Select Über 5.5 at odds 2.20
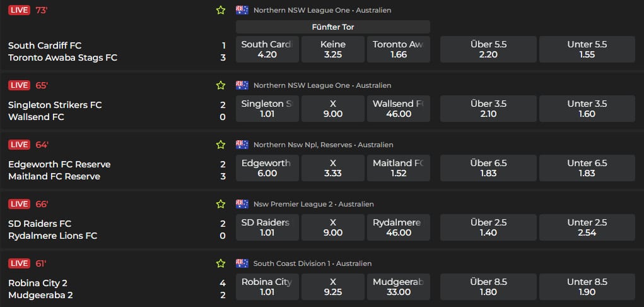644x307 pixels. coord(488,49)
